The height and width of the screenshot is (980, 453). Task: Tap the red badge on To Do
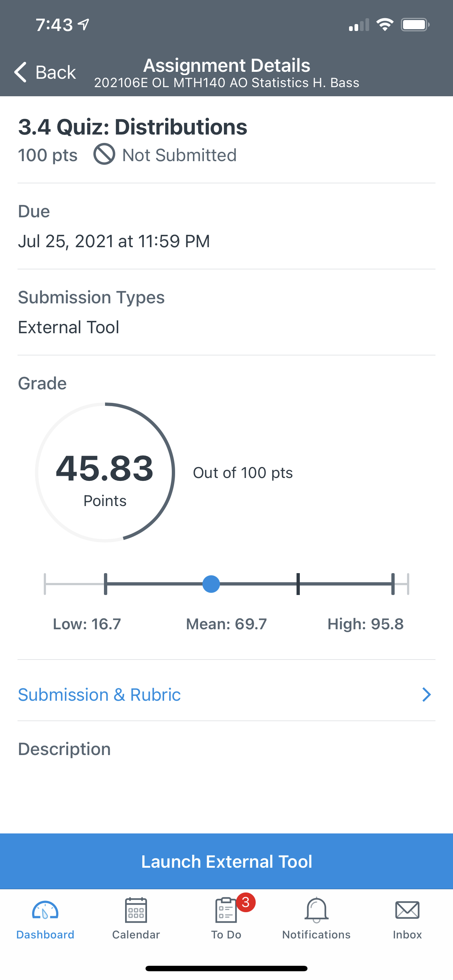245,902
